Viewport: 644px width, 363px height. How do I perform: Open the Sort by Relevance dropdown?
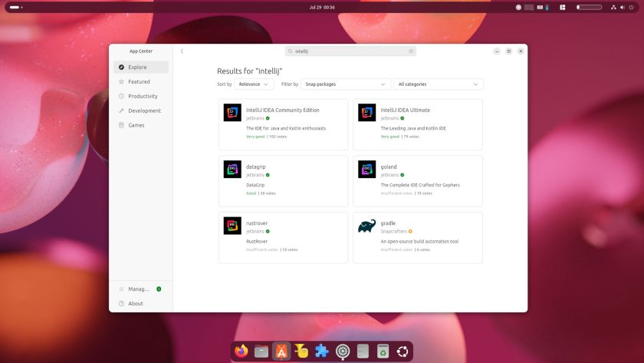coord(254,84)
